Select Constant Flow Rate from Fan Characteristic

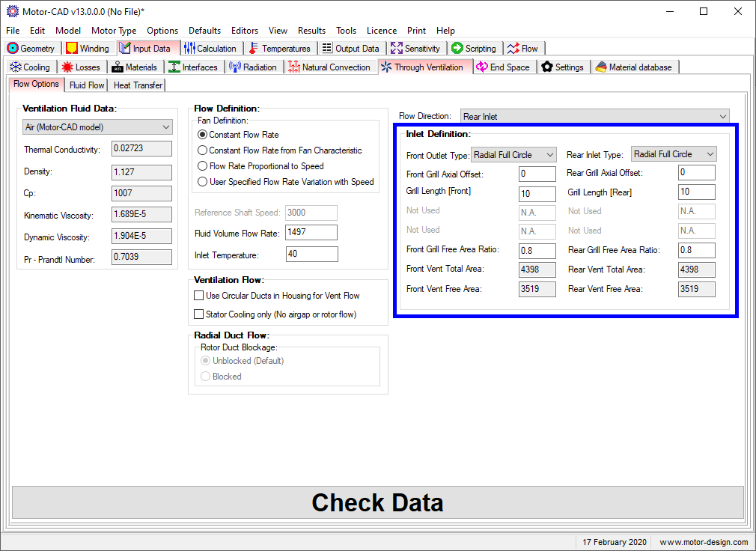203,150
